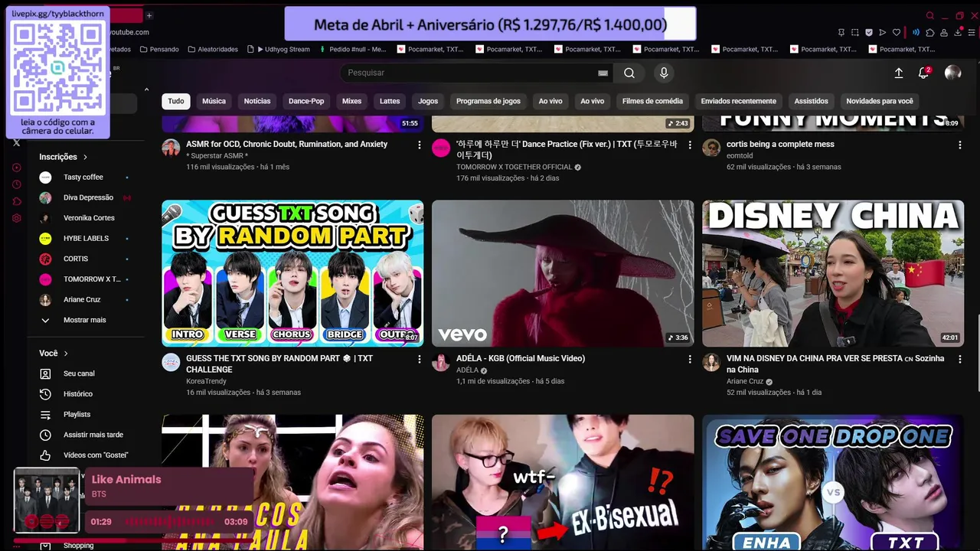Select the Música filter chip
Screen dimensions: 980x551
[x=214, y=101]
